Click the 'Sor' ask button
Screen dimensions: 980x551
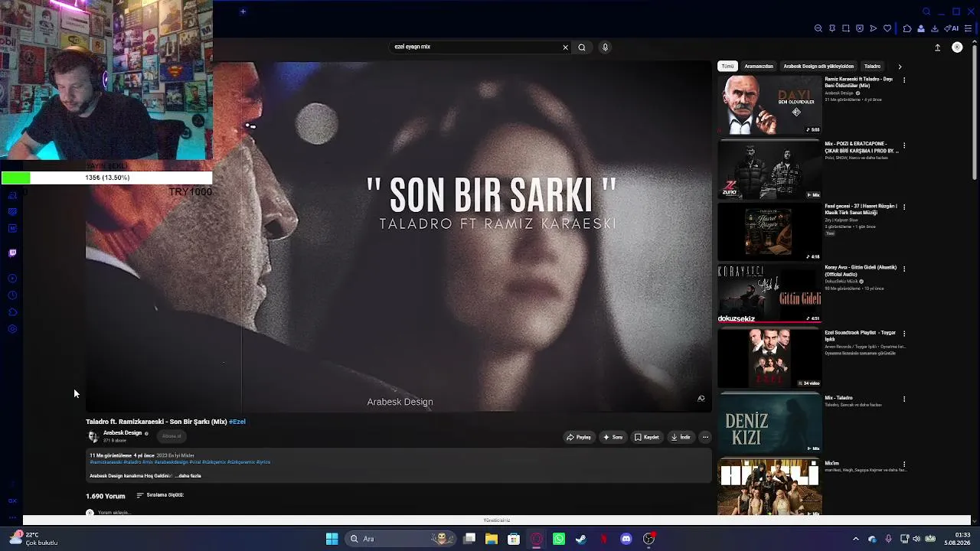coord(612,437)
